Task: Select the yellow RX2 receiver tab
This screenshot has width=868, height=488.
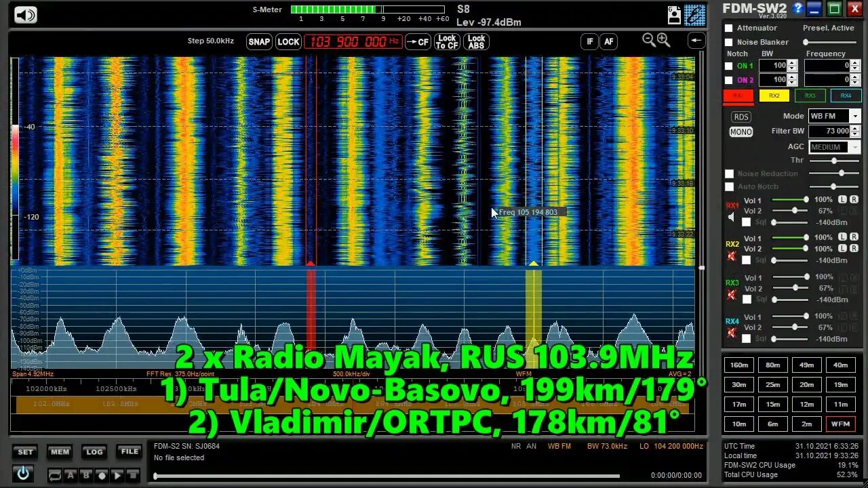Action: (x=774, y=96)
